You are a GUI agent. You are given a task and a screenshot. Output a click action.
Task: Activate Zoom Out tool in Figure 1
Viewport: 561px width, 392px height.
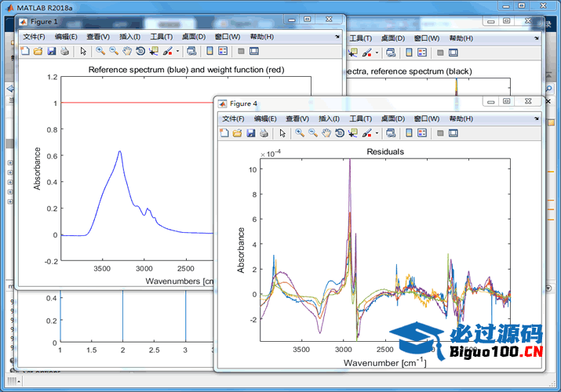click(114, 51)
